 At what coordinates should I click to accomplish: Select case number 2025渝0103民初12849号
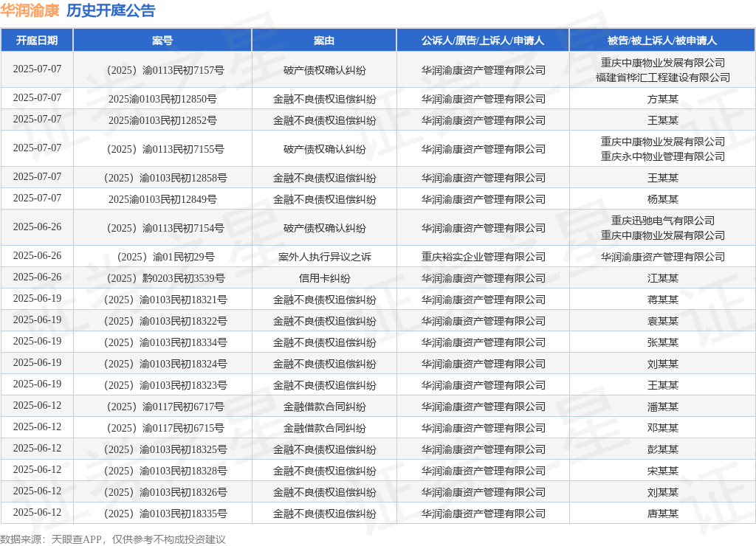tap(162, 199)
